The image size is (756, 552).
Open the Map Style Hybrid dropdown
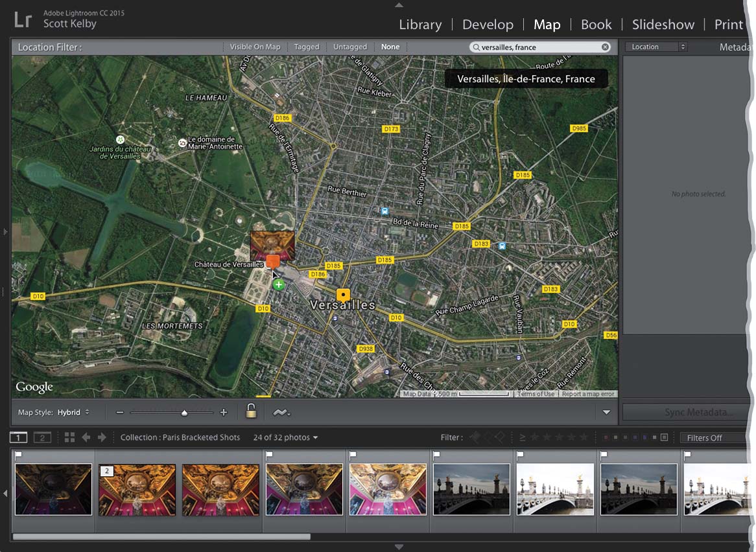(x=73, y=412)
